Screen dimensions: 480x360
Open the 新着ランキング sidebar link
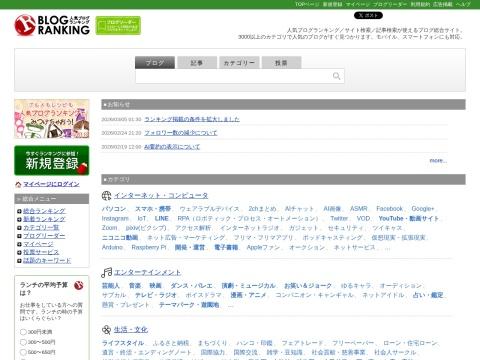tap(44, 219)
